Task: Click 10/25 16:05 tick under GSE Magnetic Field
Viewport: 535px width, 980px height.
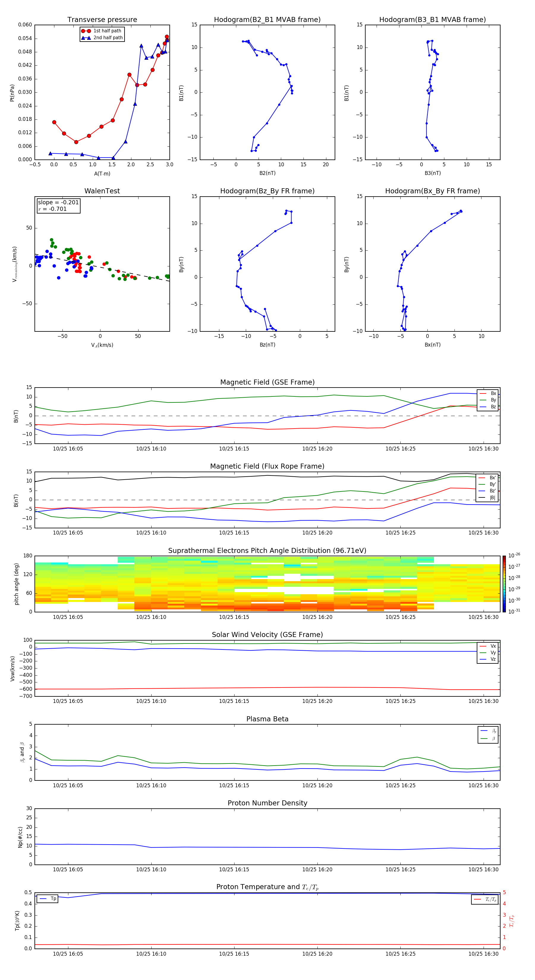Action: click(x=68, y=449)
